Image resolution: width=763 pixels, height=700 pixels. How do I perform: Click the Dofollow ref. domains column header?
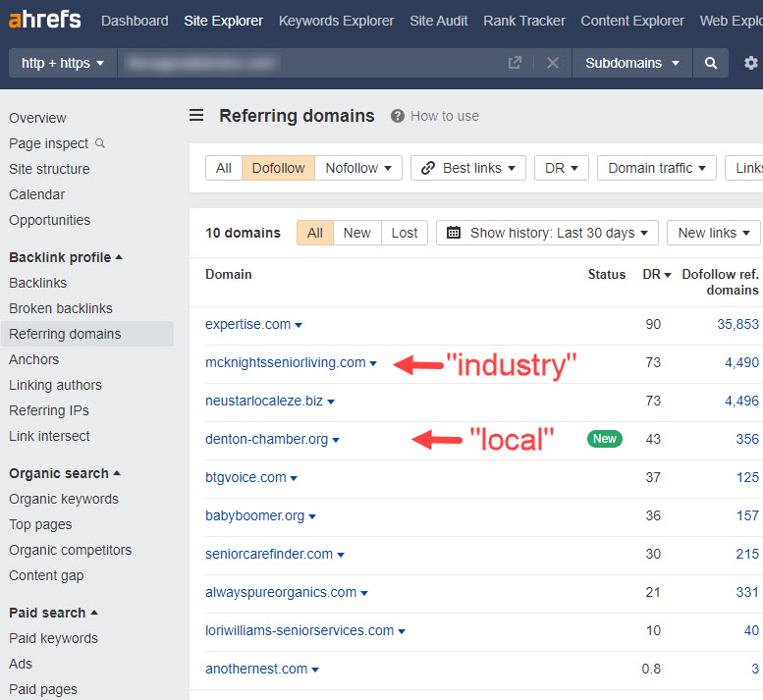[720, 282]
